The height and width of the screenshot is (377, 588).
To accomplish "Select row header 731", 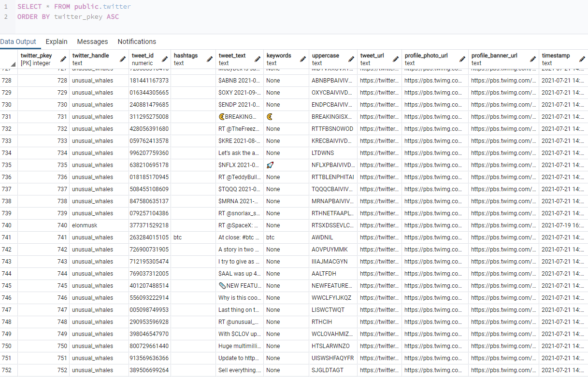I will pyautogui.click(x=9, y=117).
